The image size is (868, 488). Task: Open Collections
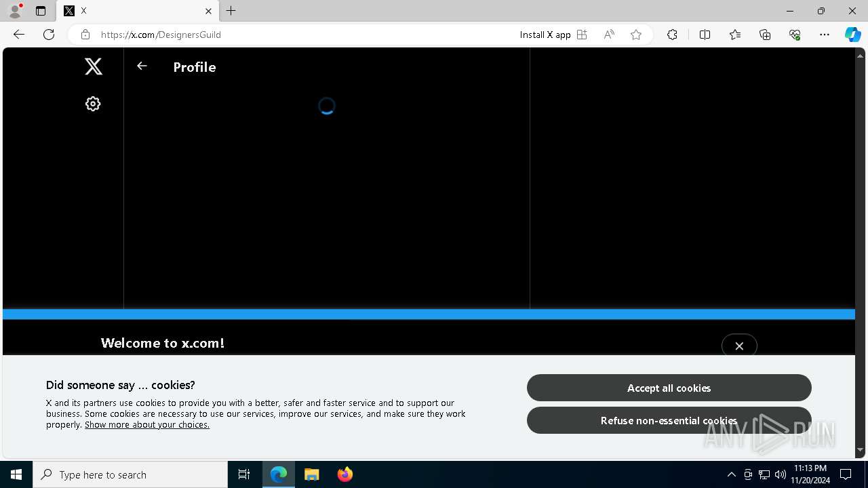click(x=765, y=35)
